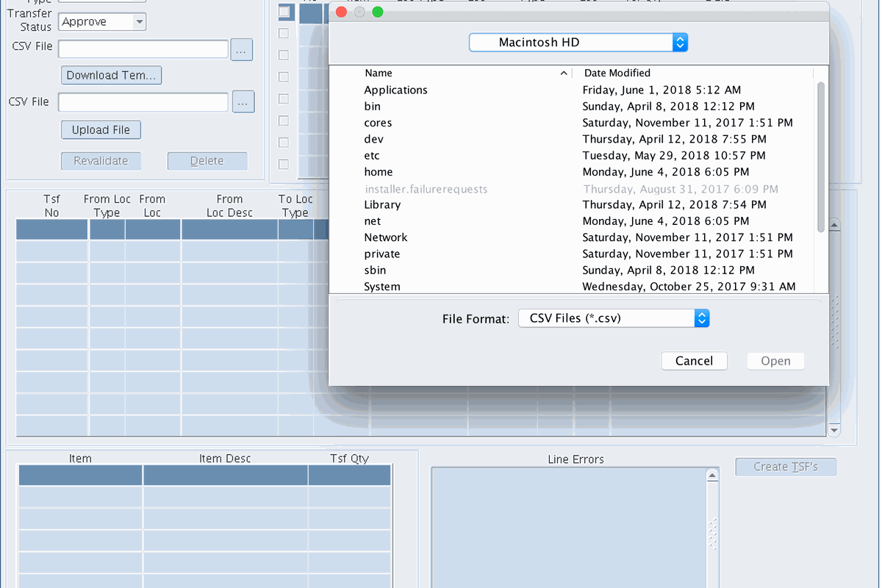882x588 pixels.
Task: Click into the first CSV File text field
Action: coord(143,49)
